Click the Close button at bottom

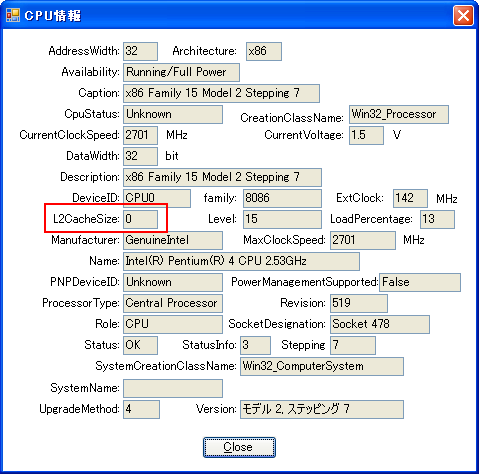(239, 447)
